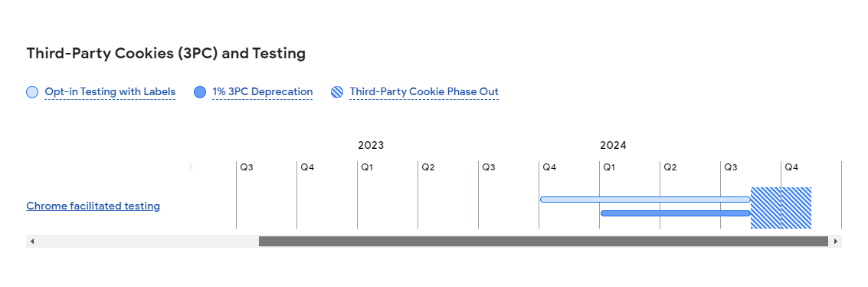Click the scrollbar's left arrow
Screen dimensions: 868x287
[x=32, y=241]
